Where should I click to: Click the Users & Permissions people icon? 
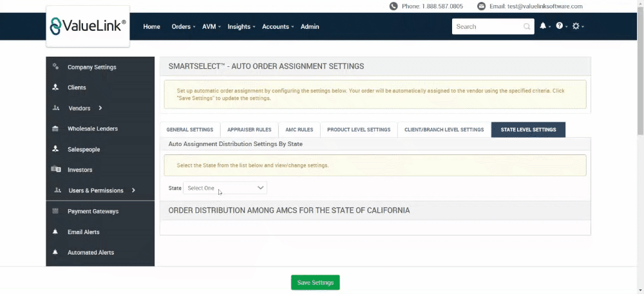pos(57,190)
